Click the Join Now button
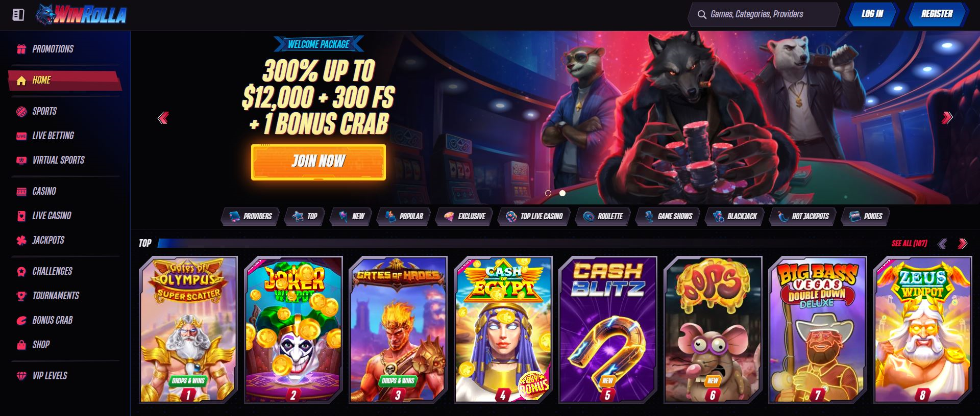Screen dimensions: 980x416 point(318,162)
